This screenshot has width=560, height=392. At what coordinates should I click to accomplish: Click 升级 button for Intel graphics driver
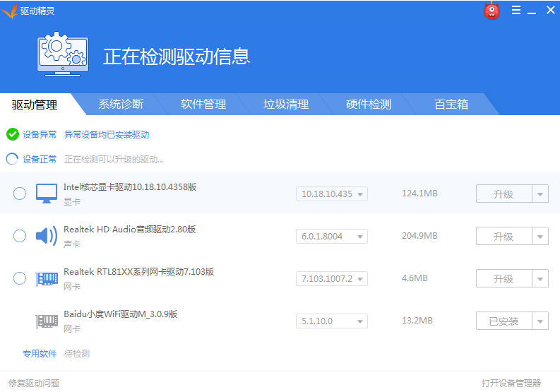(x=504, y=194)
